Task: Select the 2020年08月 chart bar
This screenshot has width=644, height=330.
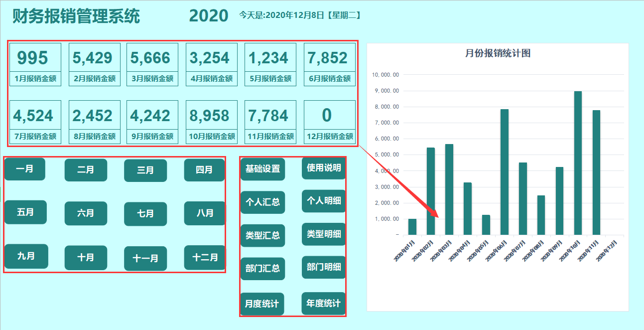Action: tap(541, 215)
